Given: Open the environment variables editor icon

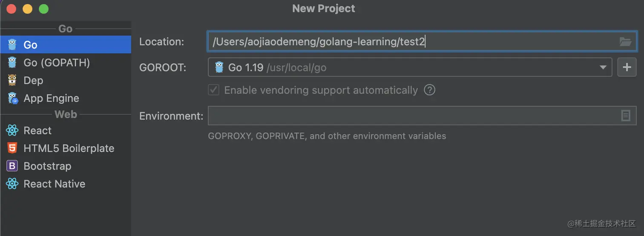Looking at the screenshot, I should coord(625,116).
